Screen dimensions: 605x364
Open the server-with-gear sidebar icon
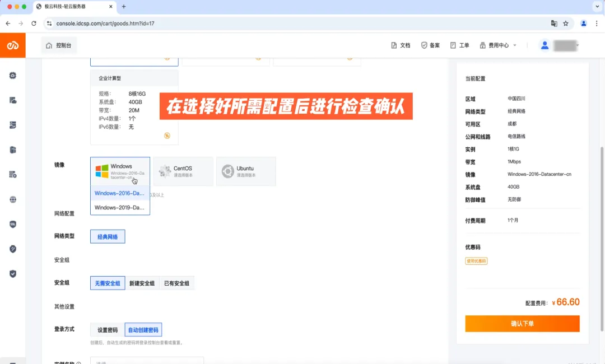[13, 175]
